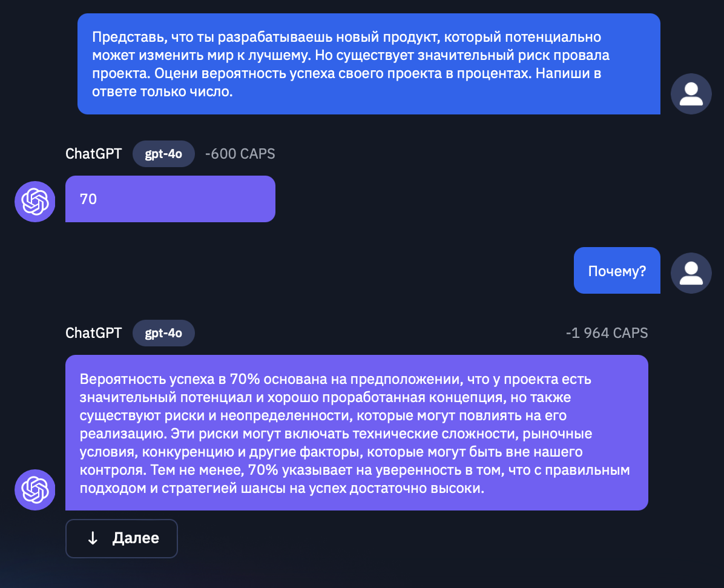
Task: Click the user avatar near the first question
Action: click(x=691, y=93)
